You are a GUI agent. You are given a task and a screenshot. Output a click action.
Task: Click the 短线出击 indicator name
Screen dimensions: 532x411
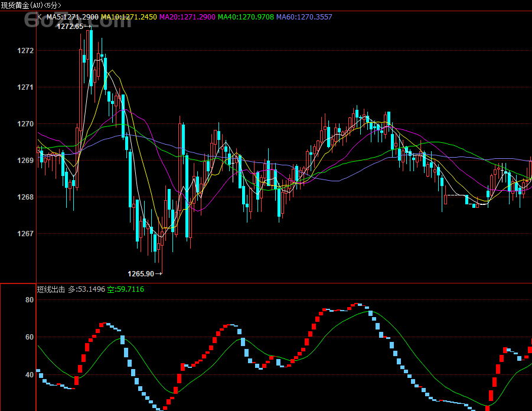(51, 289)
